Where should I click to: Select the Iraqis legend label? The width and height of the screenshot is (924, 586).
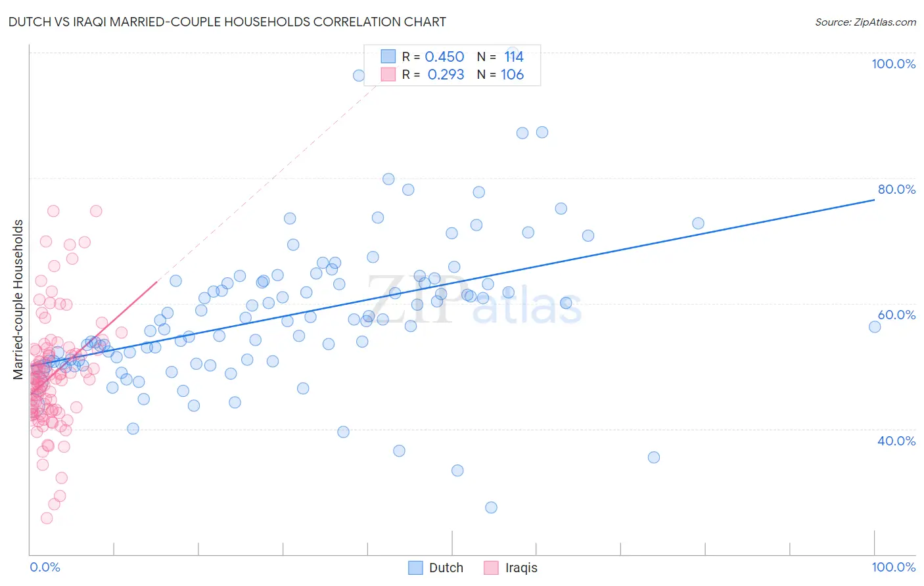point(521,568)
